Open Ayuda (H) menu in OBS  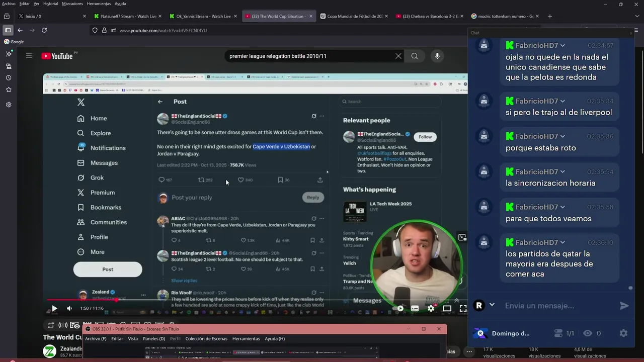275,339
